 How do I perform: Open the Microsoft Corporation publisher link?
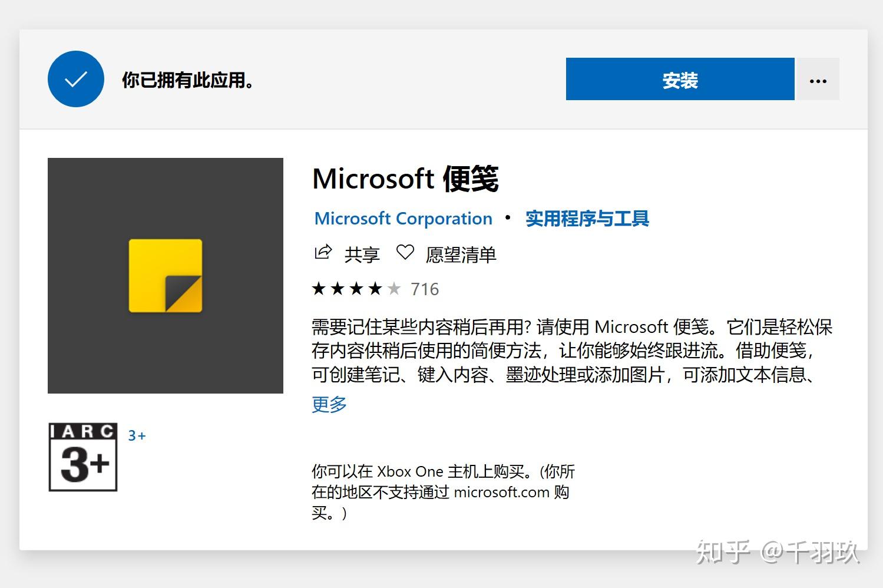tap(403, 219)
